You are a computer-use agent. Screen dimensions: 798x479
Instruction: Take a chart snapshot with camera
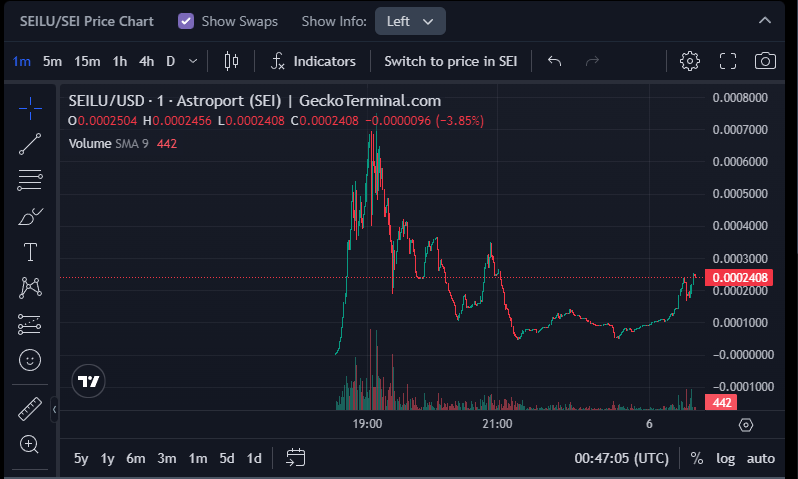(x=765, y=61)
